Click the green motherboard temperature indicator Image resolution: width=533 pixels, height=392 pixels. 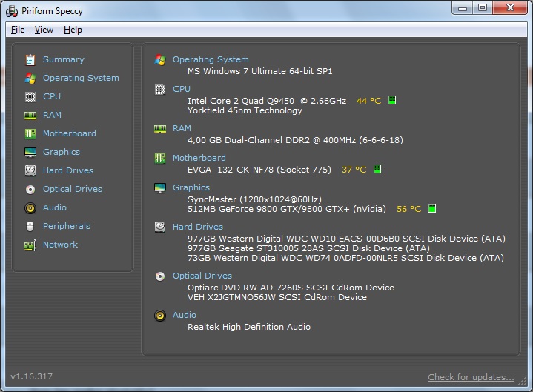[377, 169]
